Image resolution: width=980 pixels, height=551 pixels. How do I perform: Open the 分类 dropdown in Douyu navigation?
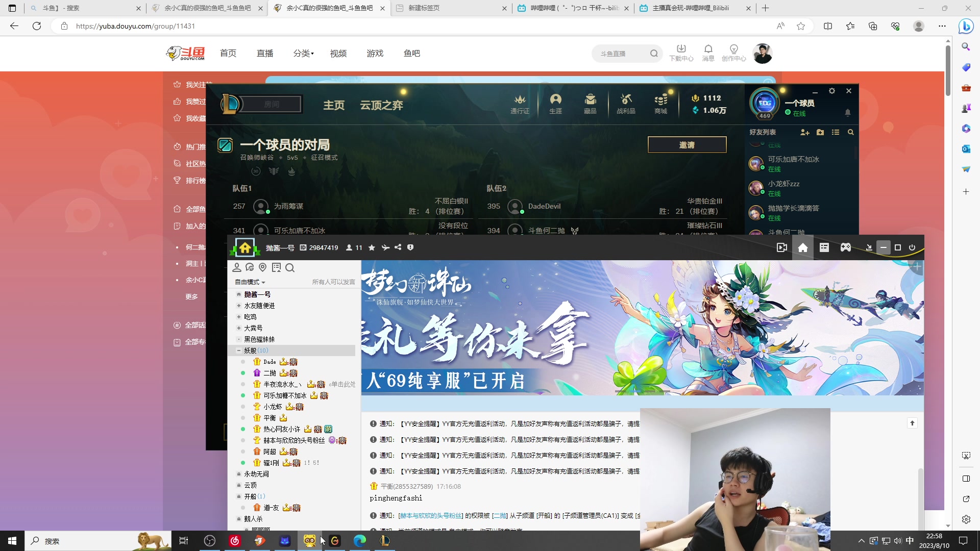pos(303,53)
